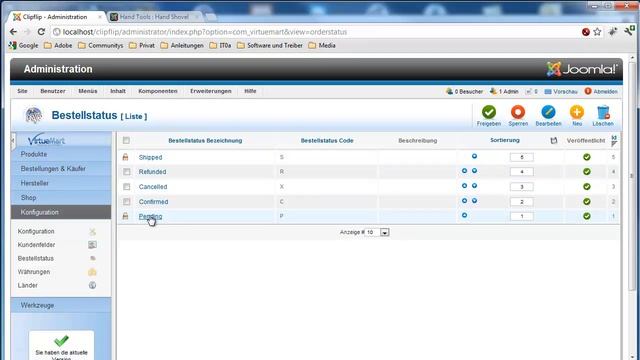The width and height of the screenshot is (640, 360).
Task: Toggle published state of Refunded
Action: pos(587,172)
